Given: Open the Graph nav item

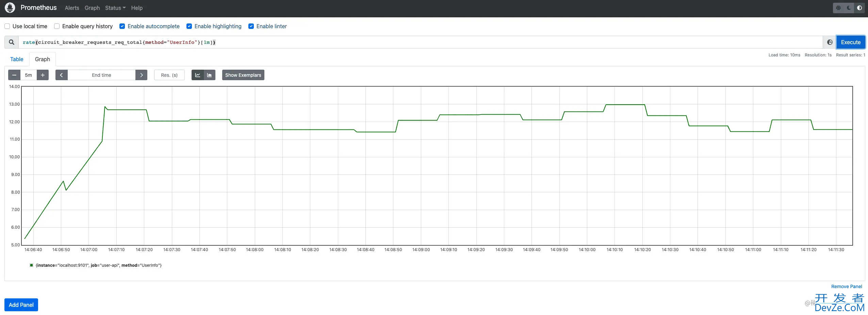Looking at the screenshot, I should pyautogui.click(x=92, y=8).
